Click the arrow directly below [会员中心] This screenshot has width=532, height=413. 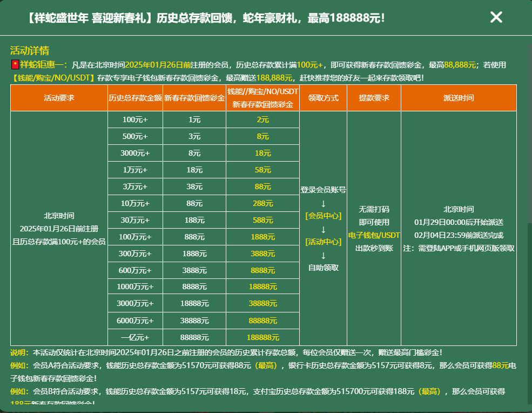323,229
